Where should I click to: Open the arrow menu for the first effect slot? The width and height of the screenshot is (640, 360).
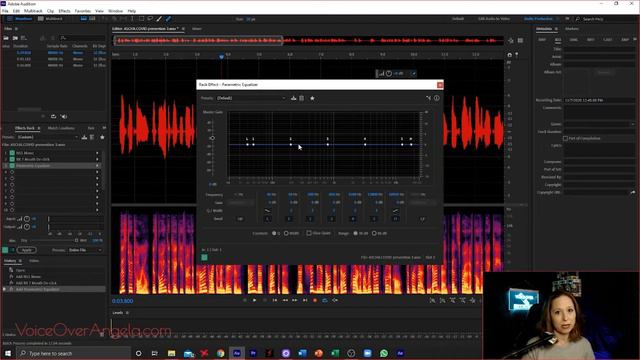coord(97,153)
